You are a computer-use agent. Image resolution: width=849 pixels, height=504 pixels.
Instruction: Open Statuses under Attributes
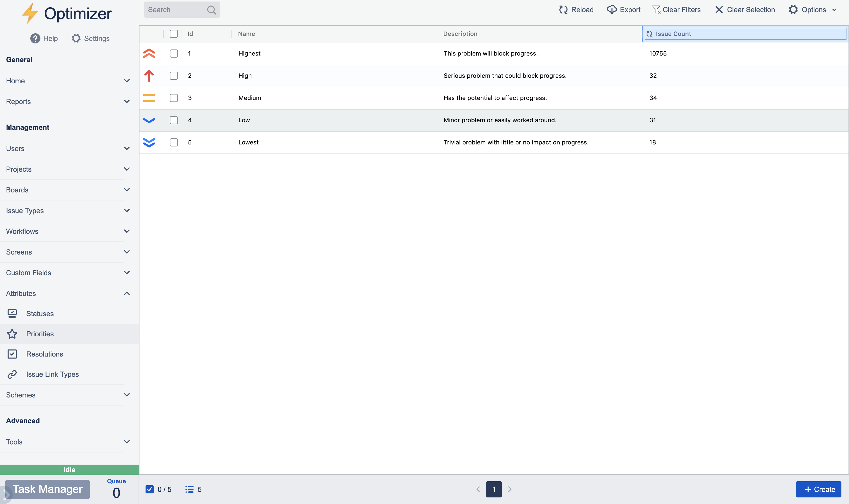40,313
